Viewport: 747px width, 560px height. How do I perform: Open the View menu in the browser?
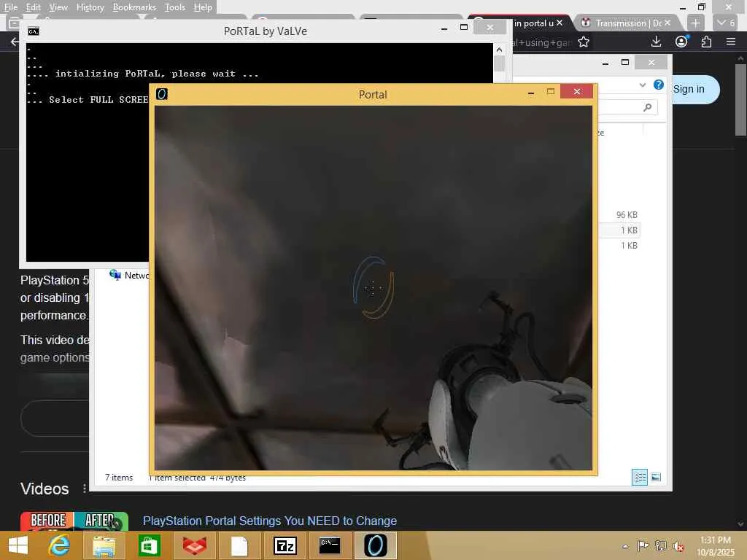(x=58, y=7)
